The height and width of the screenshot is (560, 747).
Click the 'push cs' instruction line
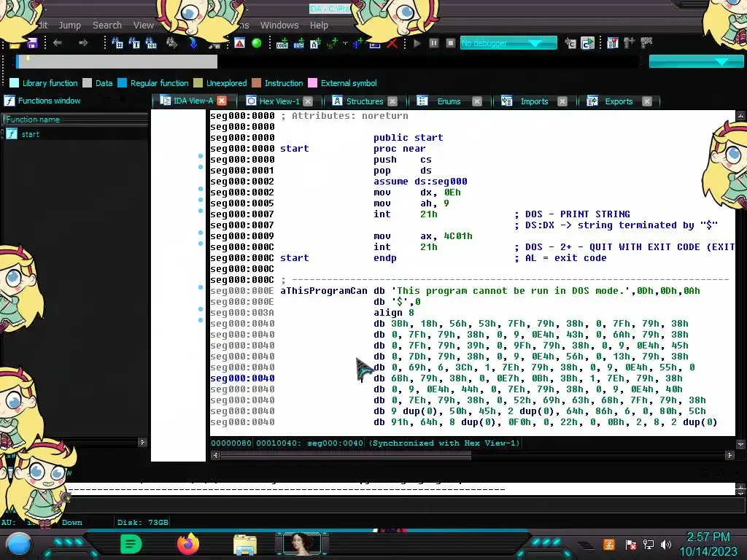click(x=403, y=160)
